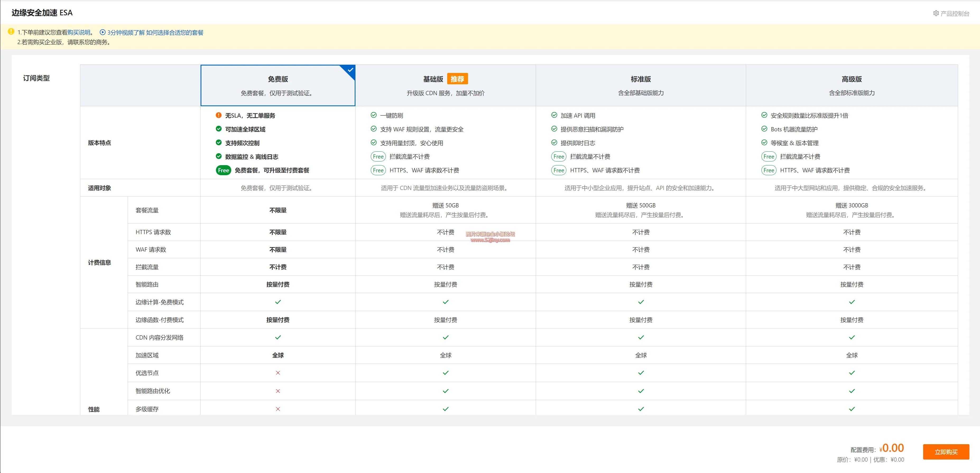Open the 购买说明 link
980x473 pixels.
(79, 33)
